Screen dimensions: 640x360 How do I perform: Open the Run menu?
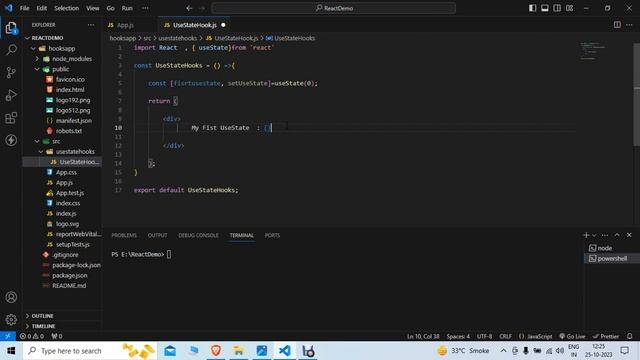(x=127, y=8)
